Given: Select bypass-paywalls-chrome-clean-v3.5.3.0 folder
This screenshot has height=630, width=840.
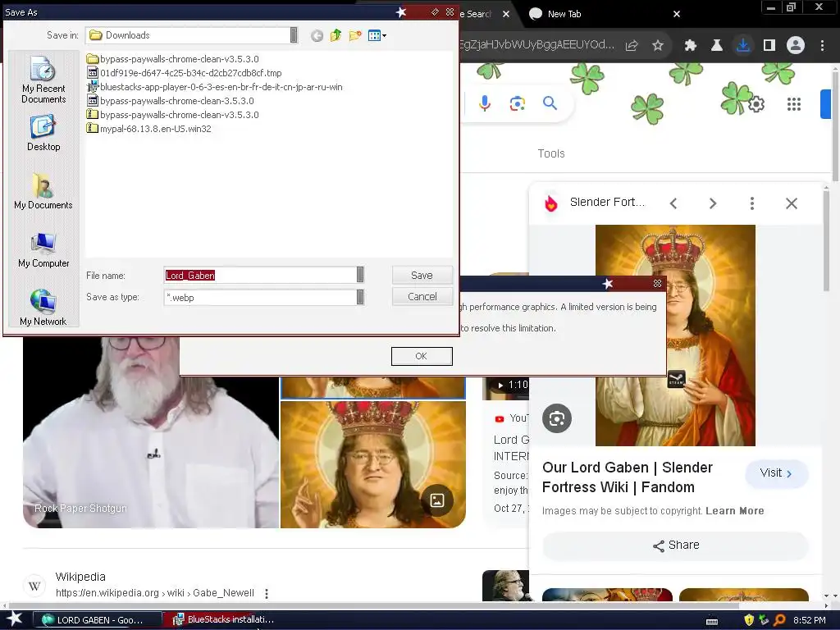Looking at the screenshot, I should [172, 59].
